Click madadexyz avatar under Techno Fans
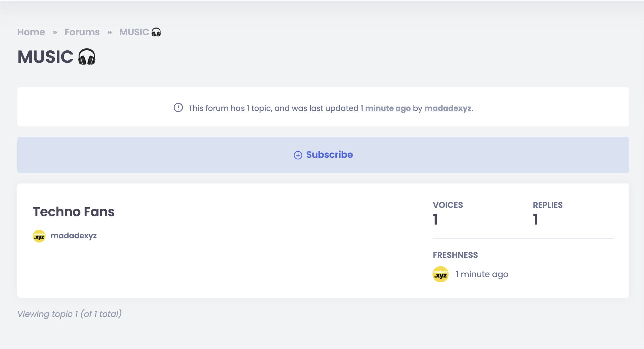644x349 pixels. 39,236
